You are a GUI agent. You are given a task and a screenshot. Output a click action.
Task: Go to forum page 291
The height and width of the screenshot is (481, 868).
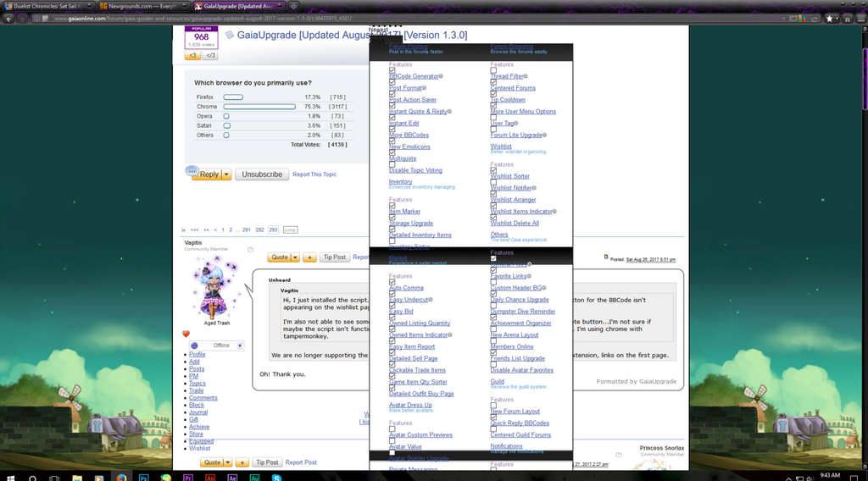[247, 230]
